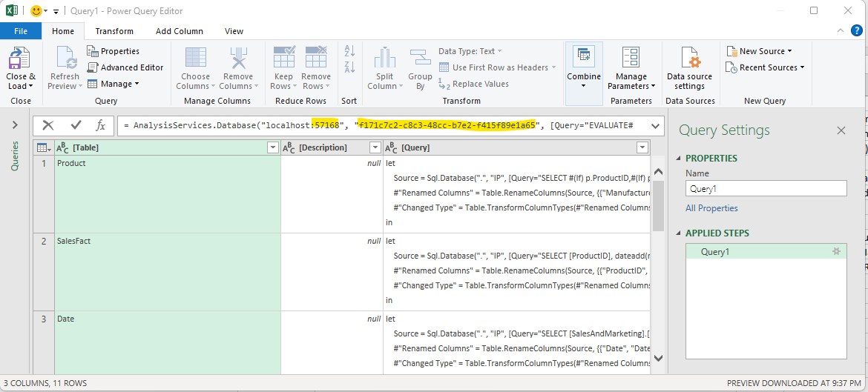The image size is (868, 392).
Task: Open the Manage query dropdown
Action: [x=114, y=84]
